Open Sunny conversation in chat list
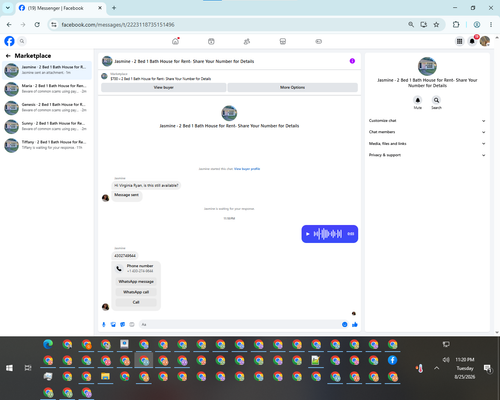Image resolution: width=500 pixels, height=400 pixels. pyautogui.click(x=47, y=126)
